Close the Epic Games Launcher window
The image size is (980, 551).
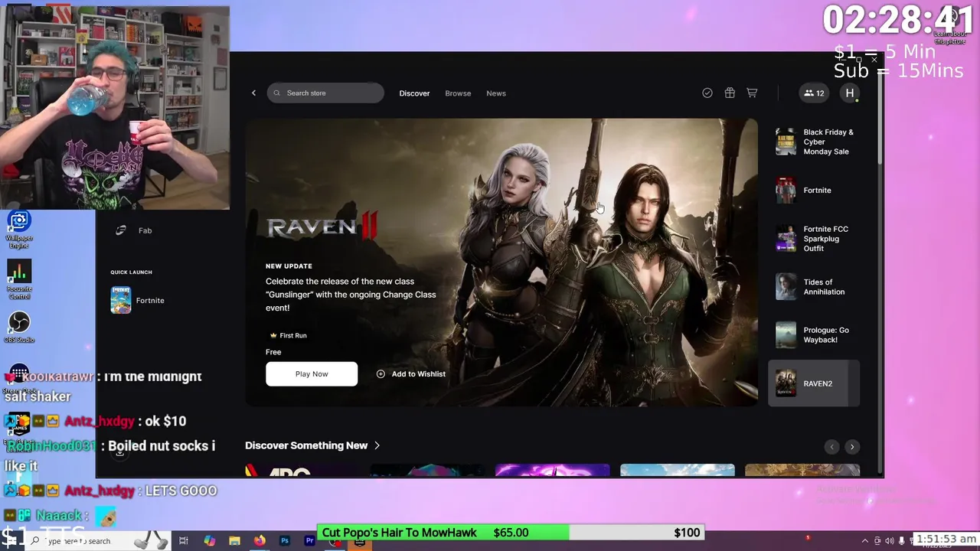(874, 60)
